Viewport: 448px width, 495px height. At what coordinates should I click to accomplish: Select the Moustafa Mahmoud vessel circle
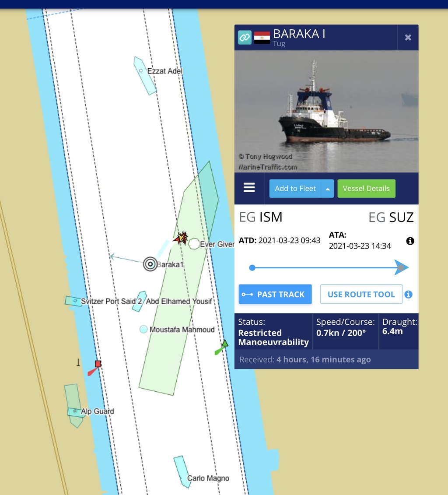pos(143,329)
